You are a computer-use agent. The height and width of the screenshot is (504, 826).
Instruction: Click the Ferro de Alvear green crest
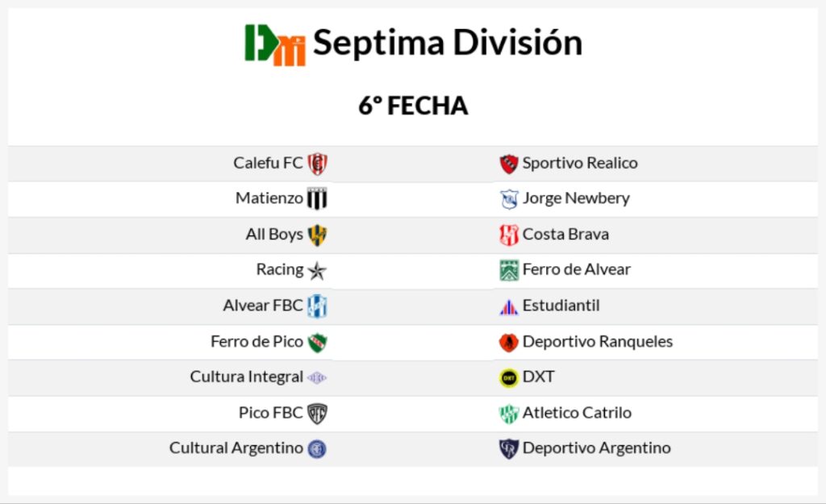[508, 270]
